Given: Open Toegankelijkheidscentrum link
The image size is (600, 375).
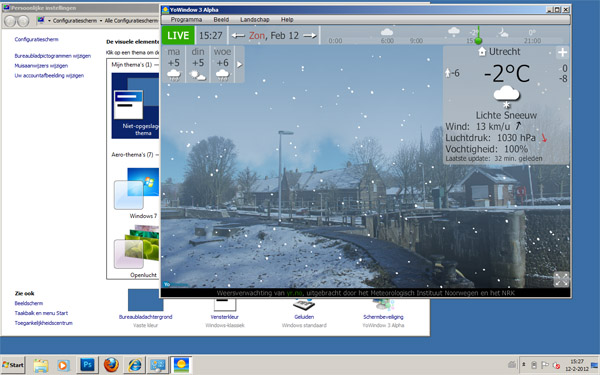Looking at the screenshot, I should (44, 323).
